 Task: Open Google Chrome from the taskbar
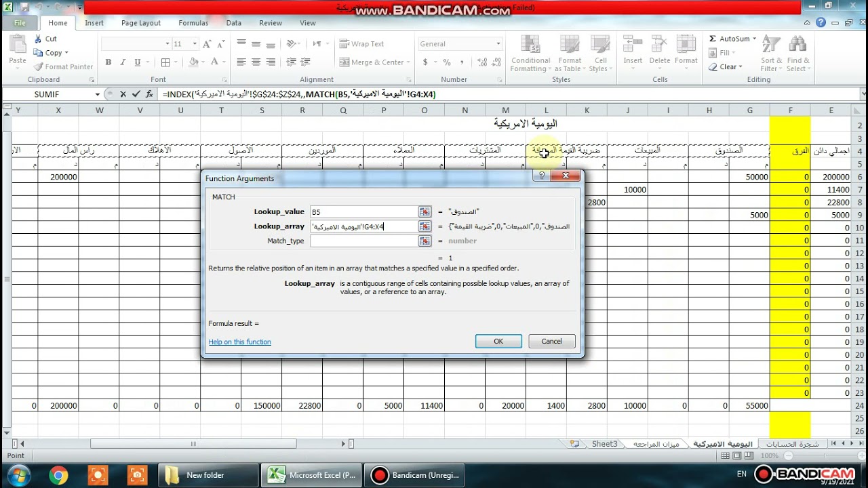coord(58,475)
